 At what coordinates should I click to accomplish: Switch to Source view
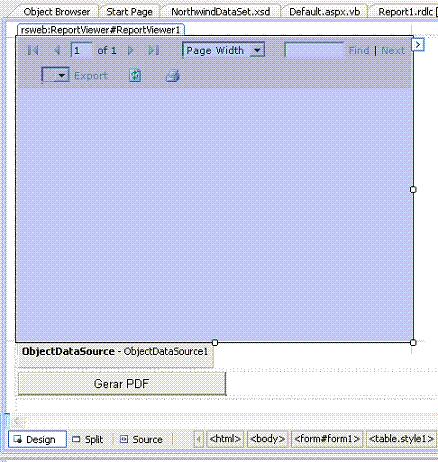[141, 439]
